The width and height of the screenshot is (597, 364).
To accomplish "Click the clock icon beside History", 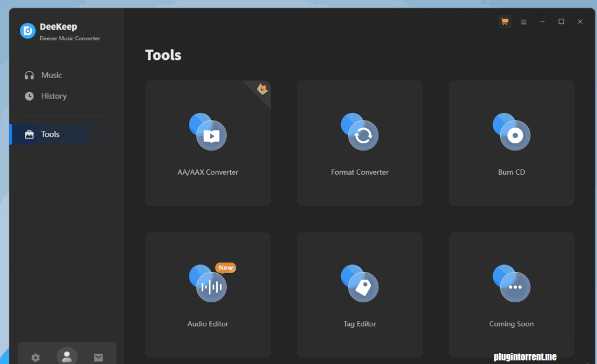I will pos(29,96).
